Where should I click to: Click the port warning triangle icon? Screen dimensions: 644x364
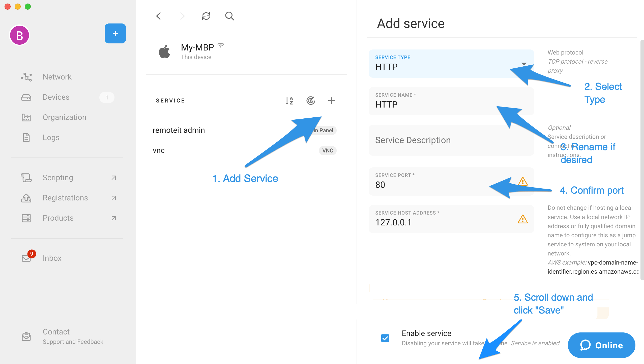point(523,181)
